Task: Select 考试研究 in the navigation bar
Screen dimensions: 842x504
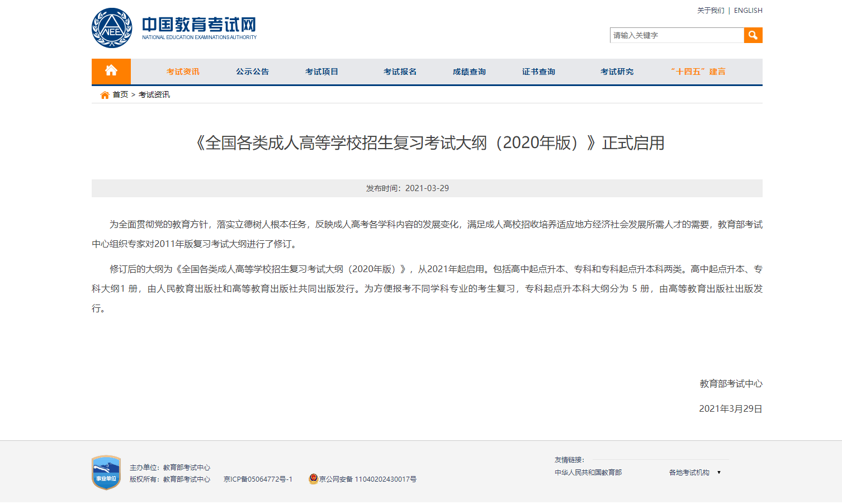Action: [617, 71]
